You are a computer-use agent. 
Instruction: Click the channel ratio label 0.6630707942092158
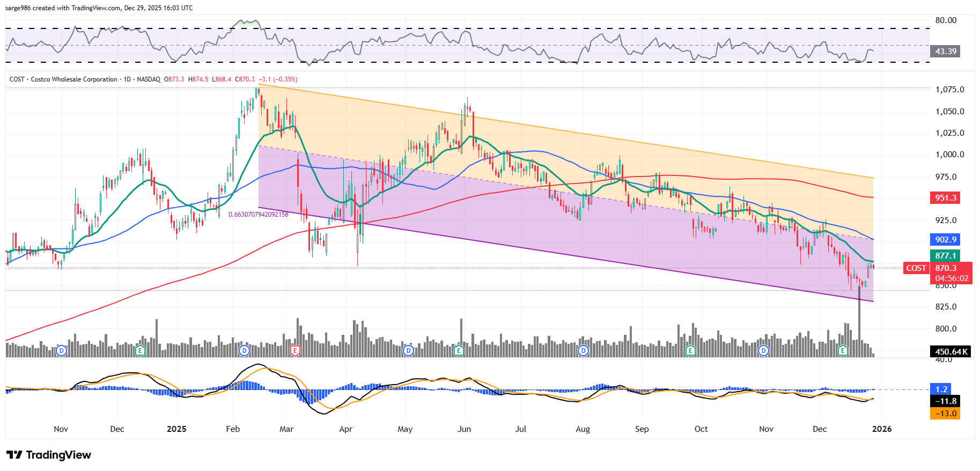tap(258, 215)
